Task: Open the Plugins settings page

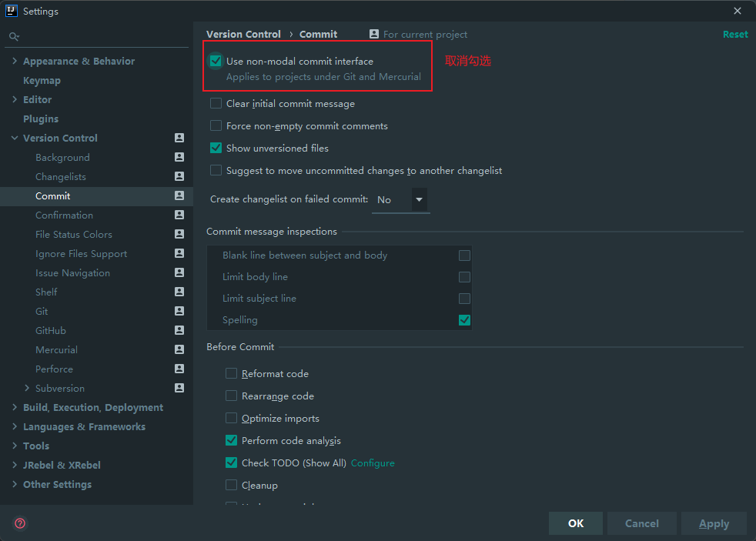Action: click(x=41, y=119)
